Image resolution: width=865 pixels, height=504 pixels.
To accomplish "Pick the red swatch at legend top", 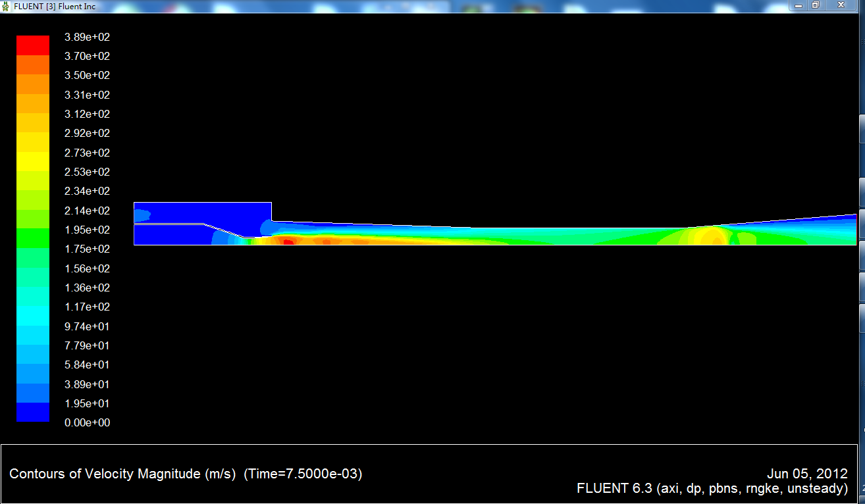I will 33,45.
